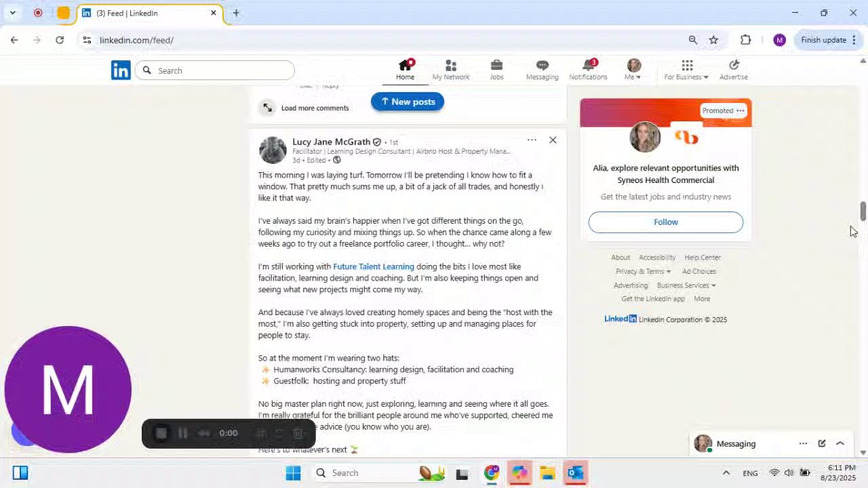Open the Messaging tab in navbar
868x488 pixels.
pyautogui.click(x=542, y=70)
